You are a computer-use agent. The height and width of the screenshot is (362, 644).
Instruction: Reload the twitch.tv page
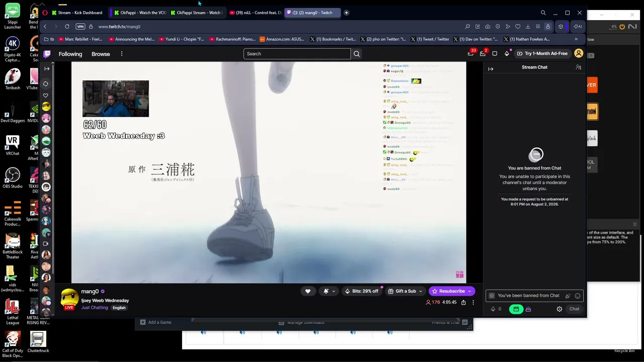tap(67, 27)
